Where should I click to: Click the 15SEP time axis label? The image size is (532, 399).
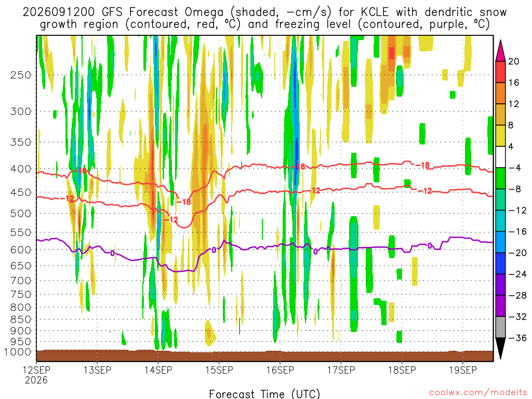click(x=219, y=370)
